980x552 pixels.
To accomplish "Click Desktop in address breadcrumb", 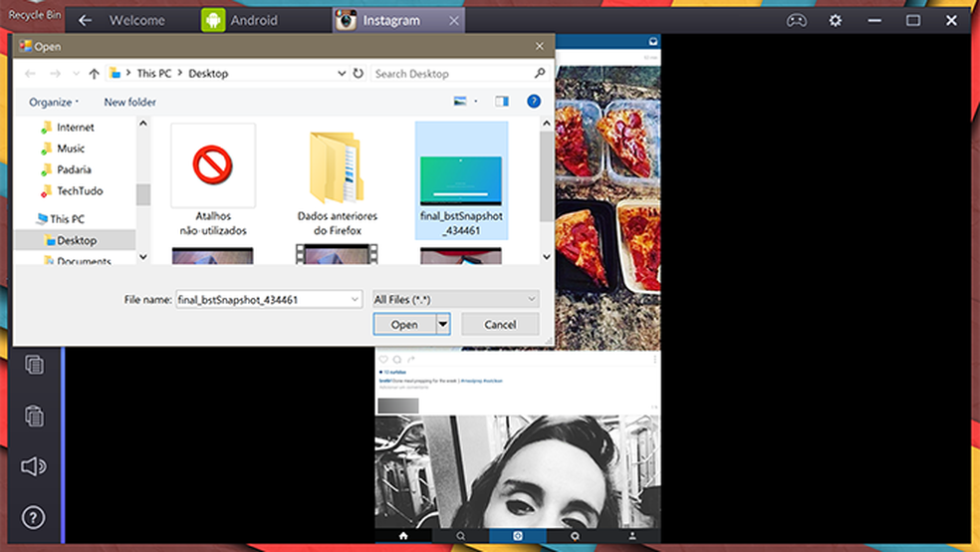I will click(x=208, y=73).
